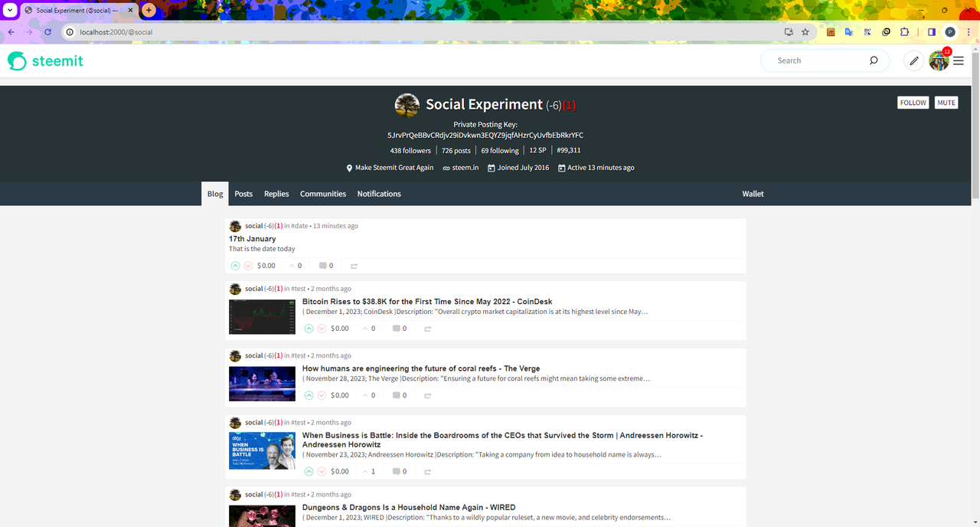Open the coral reefs post thumbnail

pos(262,384)
